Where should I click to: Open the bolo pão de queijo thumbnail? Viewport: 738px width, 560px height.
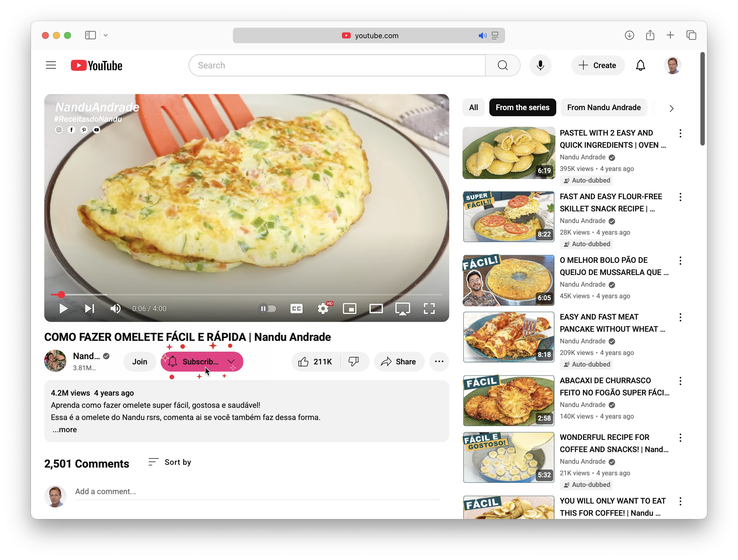pyautogui.click(x=508, y=280)
